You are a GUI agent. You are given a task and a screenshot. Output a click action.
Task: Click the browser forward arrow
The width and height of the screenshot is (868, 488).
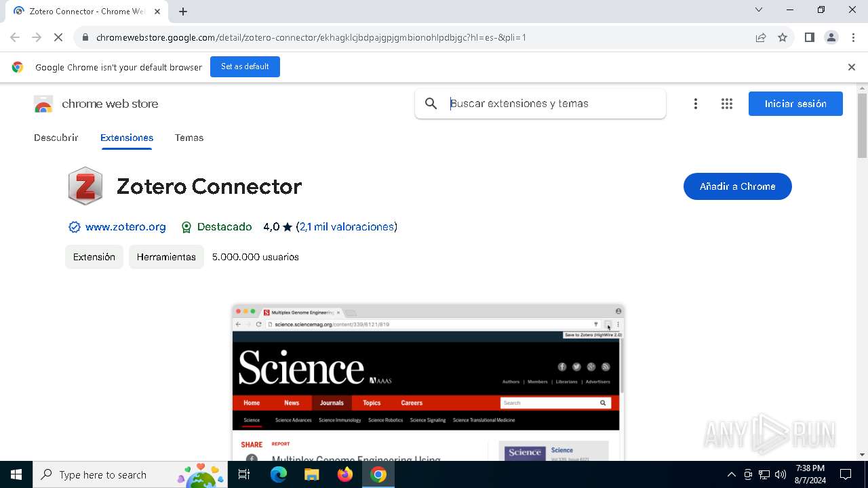point(37,37)
